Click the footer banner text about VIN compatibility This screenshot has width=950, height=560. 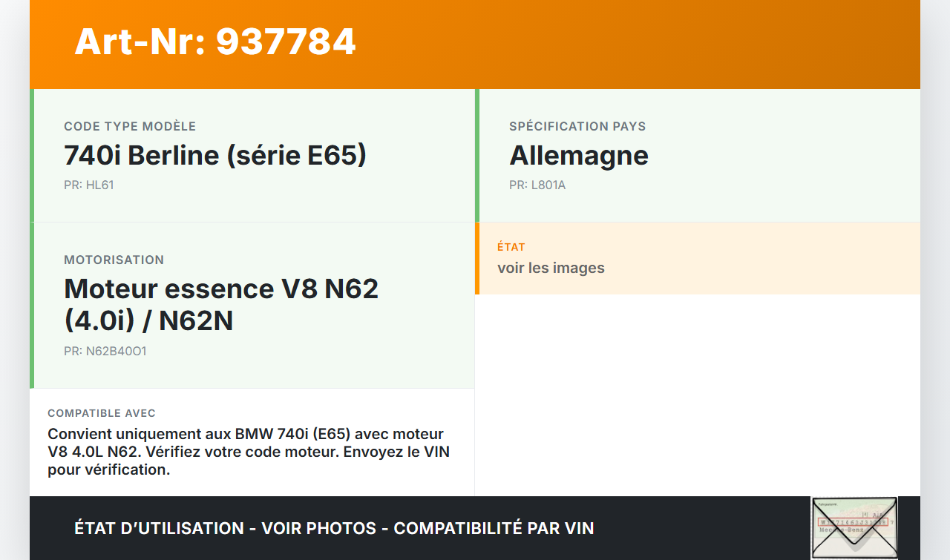tap(334, 528)
